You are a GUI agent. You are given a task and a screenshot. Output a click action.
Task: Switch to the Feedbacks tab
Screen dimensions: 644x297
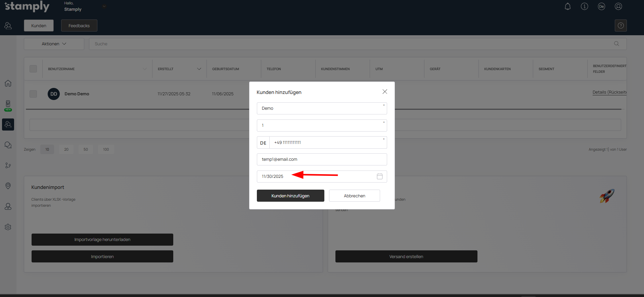79,26
